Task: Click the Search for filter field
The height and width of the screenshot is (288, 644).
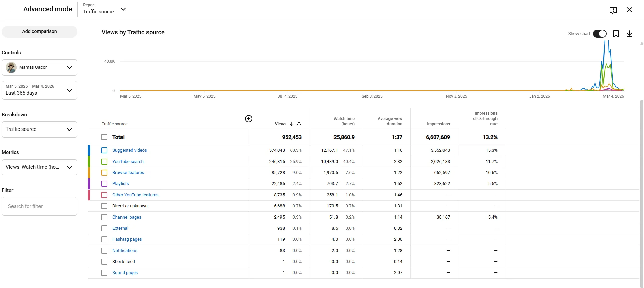Action: click(x=39, y=206)
